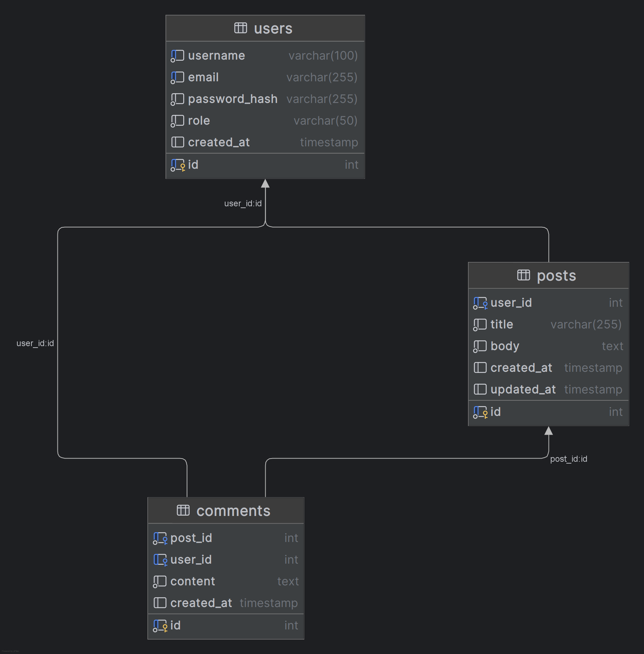The image size is (644, 654).
Task: Click the user_id:id label near the users table
Action: coord(242,203)
